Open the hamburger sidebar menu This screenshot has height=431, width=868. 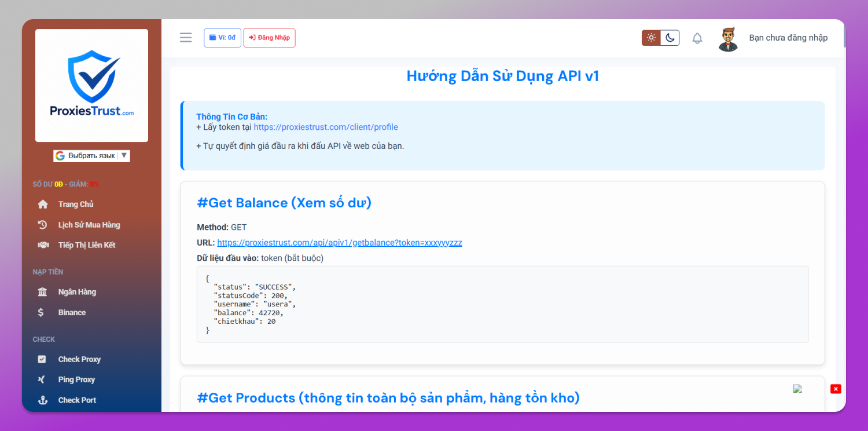[x=186, y=38]
